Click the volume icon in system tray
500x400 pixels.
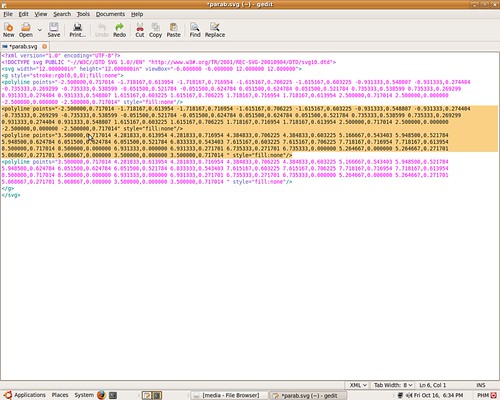click(x=409, y=395)
